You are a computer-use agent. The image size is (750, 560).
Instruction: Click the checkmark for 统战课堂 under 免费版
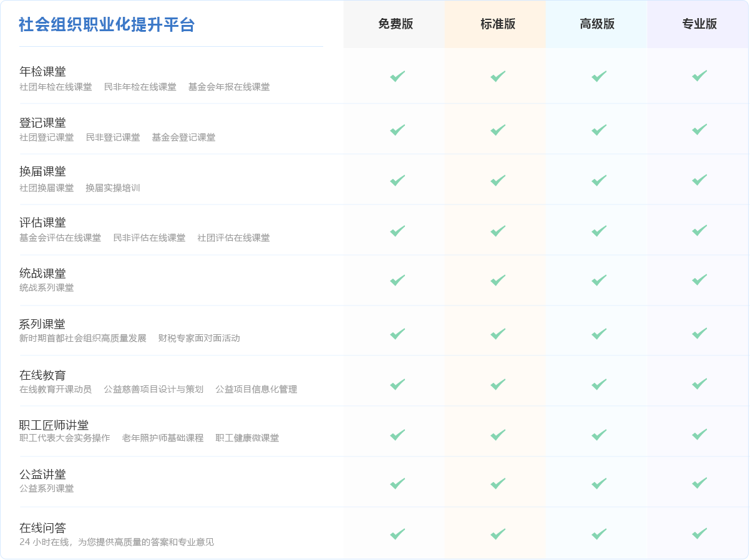point(396,280)
